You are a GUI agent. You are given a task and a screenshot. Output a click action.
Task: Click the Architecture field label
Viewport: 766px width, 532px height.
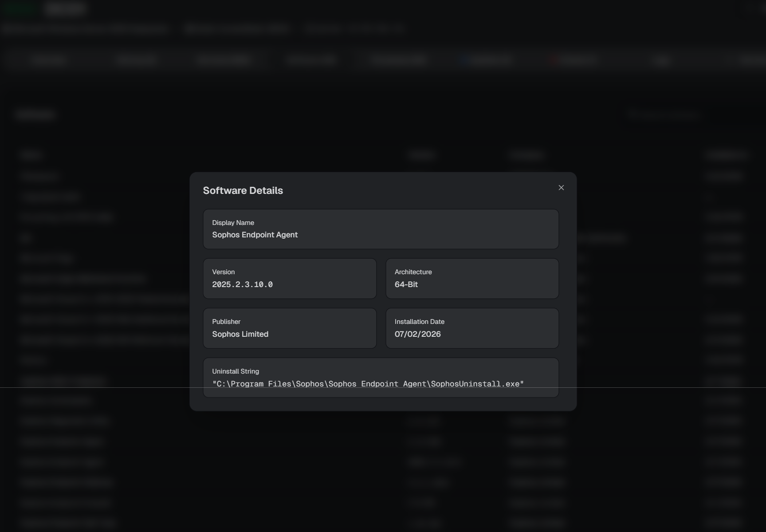click(413, 272)
